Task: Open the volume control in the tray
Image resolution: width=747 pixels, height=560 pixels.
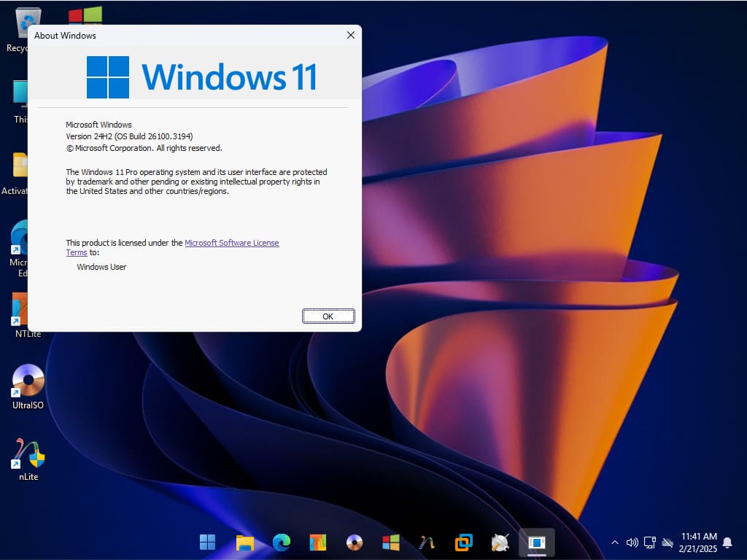Action: (x=632, y=542)
